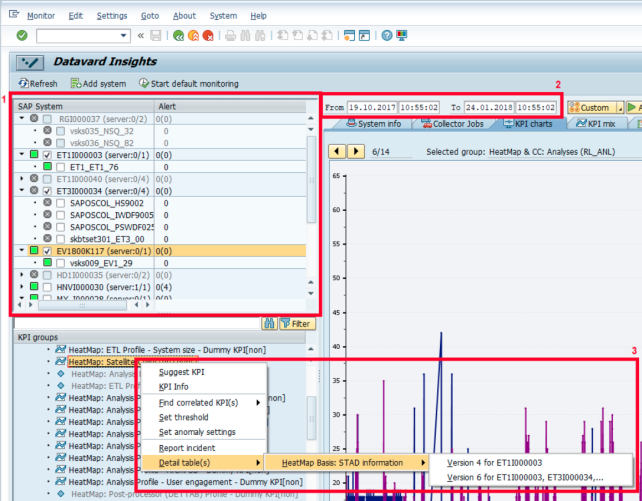
Task: Switch to the System info tab
Action: (x=373, y=124)
